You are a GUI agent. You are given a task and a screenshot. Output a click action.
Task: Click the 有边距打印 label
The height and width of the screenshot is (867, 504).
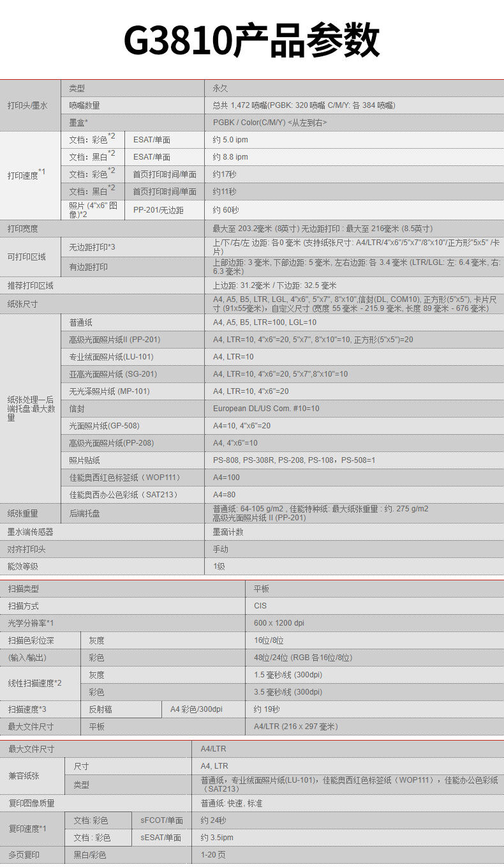click(88, 267)
